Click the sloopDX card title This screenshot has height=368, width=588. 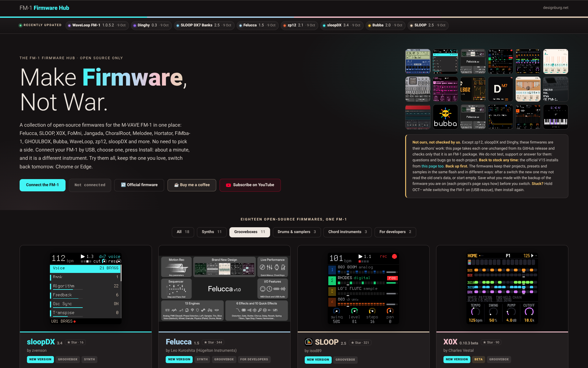[x=41, y=342]
